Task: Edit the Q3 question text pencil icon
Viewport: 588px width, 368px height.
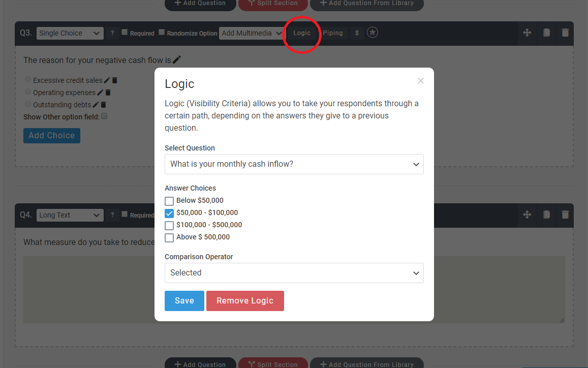Action: click(x=177, y=59)
